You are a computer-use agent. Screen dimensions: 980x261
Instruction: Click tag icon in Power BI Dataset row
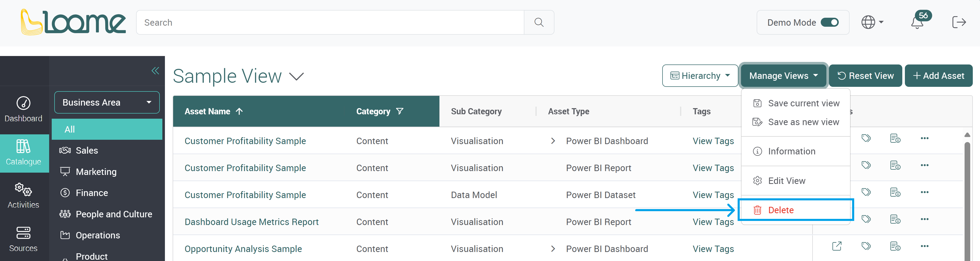coord(866,192)
